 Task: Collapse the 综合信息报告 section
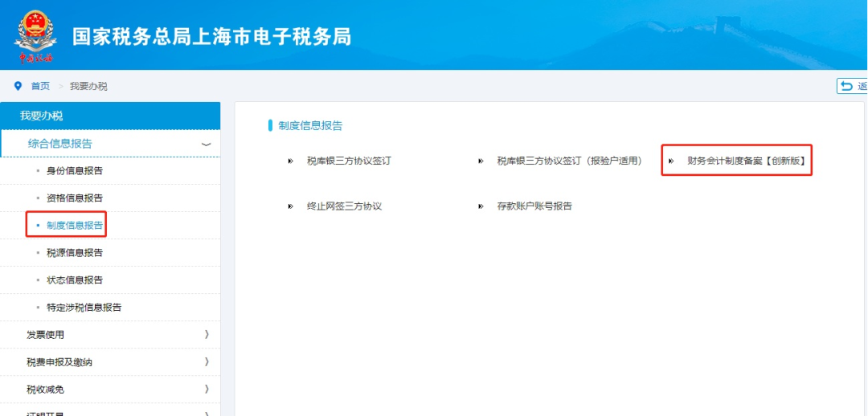coord(207,144)
